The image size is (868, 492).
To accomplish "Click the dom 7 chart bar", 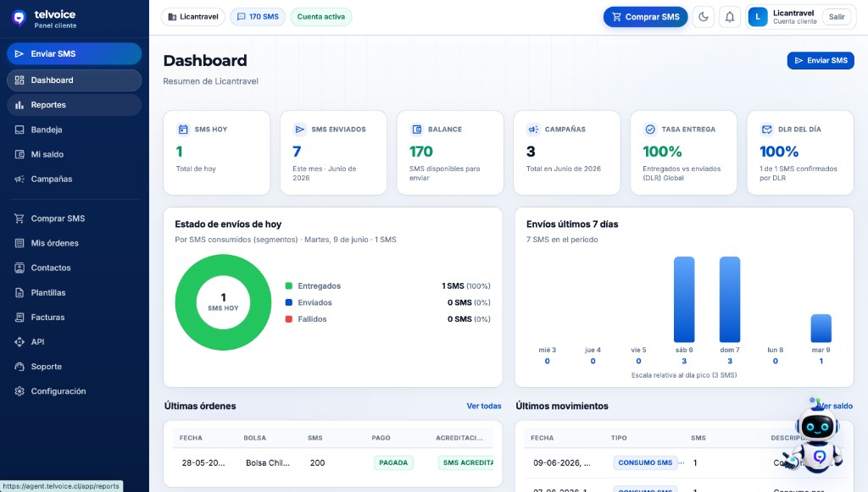I will 730,300.
